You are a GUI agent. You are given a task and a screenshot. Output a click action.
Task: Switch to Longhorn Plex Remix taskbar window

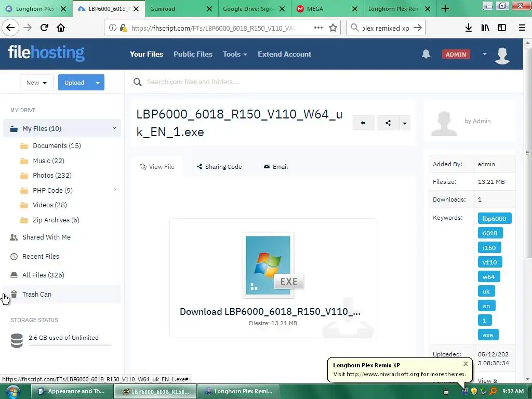pos(238,391)
